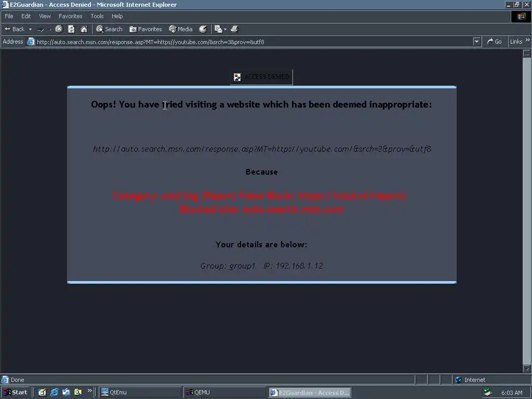Image resolution: width=532 pixels, height=399 pixels.
Task: Open the Back history dropdown arrow
Action: (30, 29)
